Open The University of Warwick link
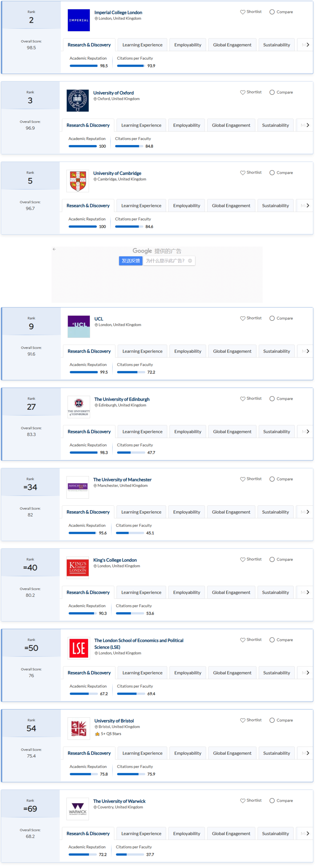The width and height of the screenshot is (315, 868). click(119, 801)
